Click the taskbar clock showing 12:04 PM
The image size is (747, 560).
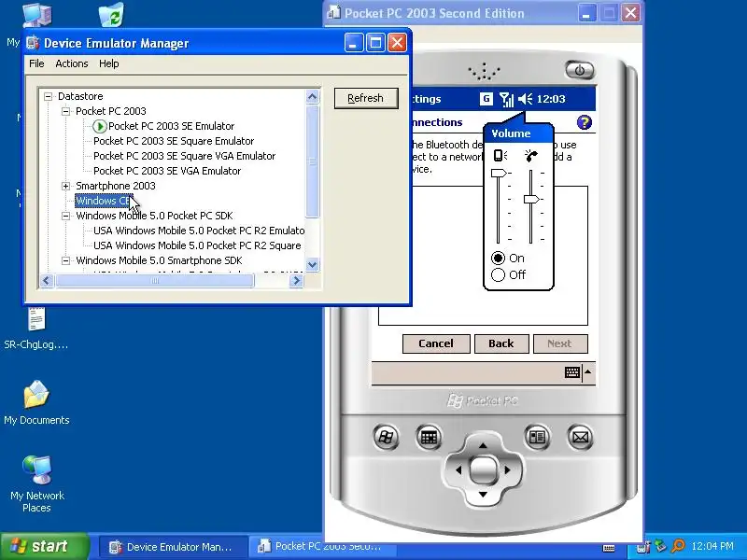[x=712, y=546]
